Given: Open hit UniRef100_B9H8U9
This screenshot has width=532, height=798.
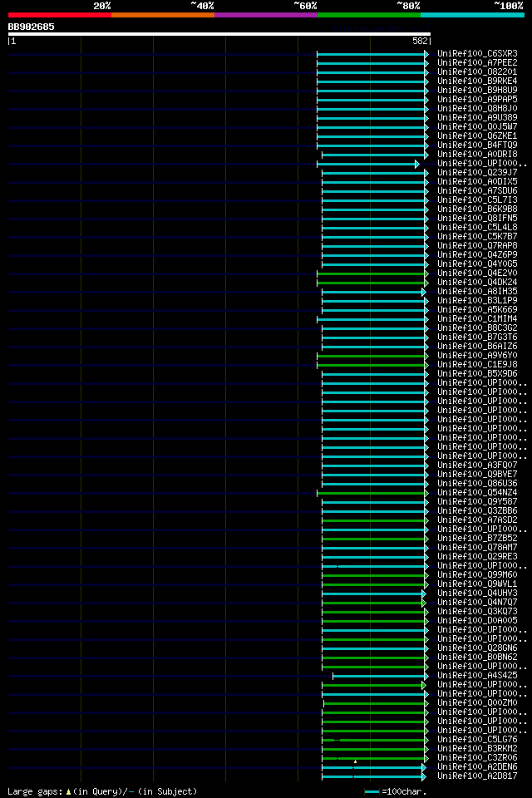Looking at the screenshot, I should (477, 90).
